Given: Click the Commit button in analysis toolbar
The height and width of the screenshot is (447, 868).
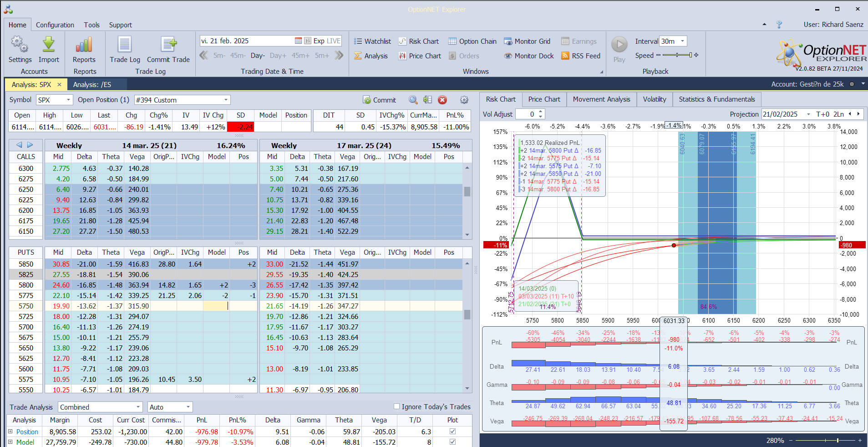Looking at the screenshot, I should 380,100.
